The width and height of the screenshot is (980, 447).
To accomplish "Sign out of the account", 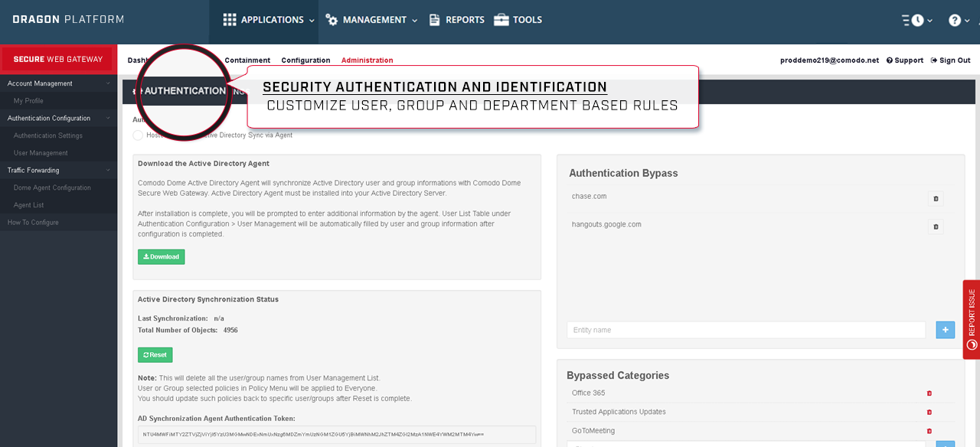I will (950, 60).
